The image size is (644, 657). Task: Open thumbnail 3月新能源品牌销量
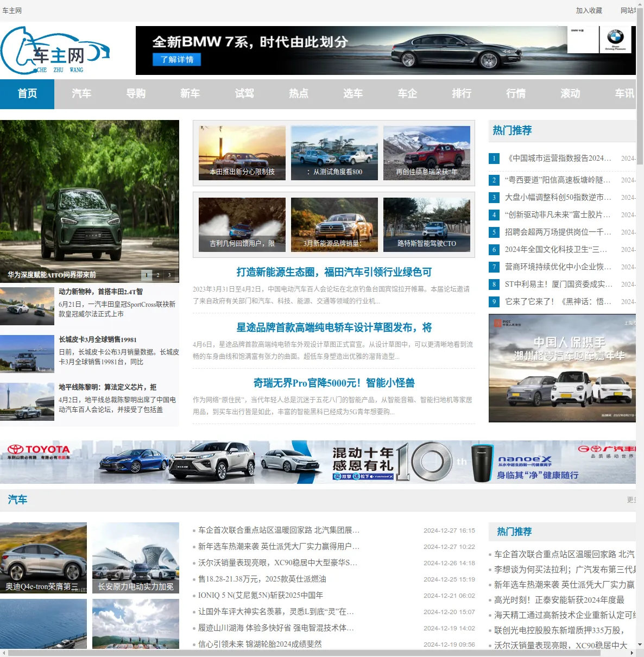coord(334,225)
